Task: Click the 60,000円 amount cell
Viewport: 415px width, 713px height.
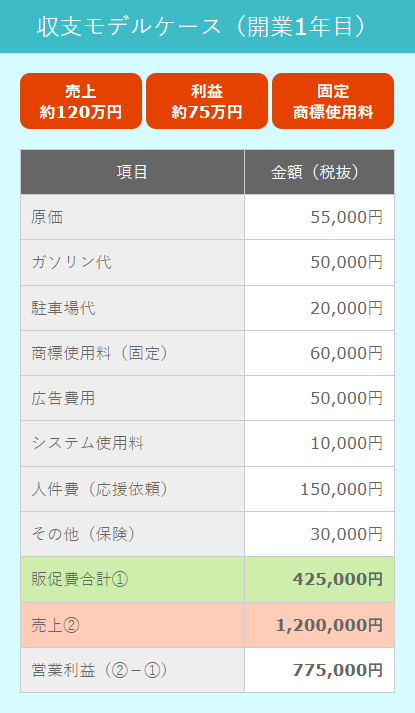Action: pyautogui.click(x=320, y=353)
